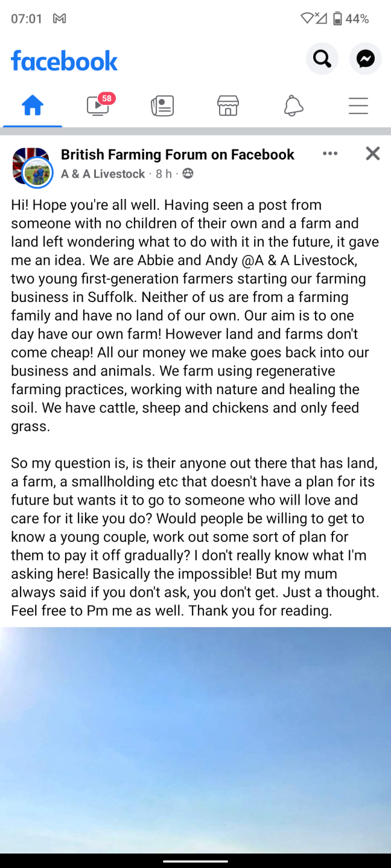This screenshot has height=868, width=391.
Task: Tap the Android navigation handle
Action: tap(195, 860)
